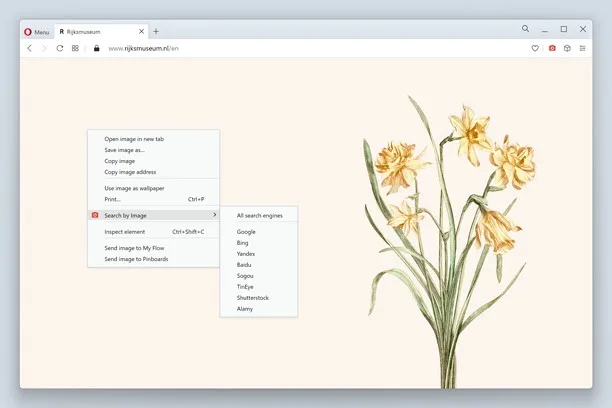Choose Use image as wallpaper

153,188
